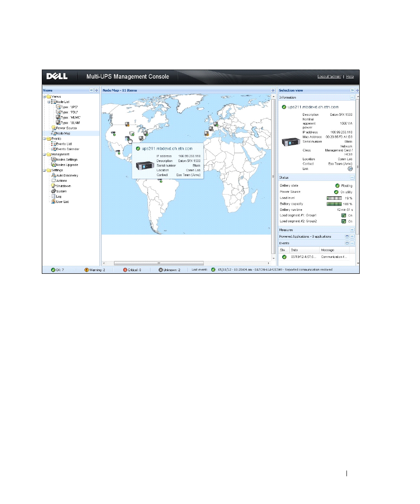Collapse the Views folder in tree
Image resolution: width=420 pixels, height=504 pixels.
[45, 96]
